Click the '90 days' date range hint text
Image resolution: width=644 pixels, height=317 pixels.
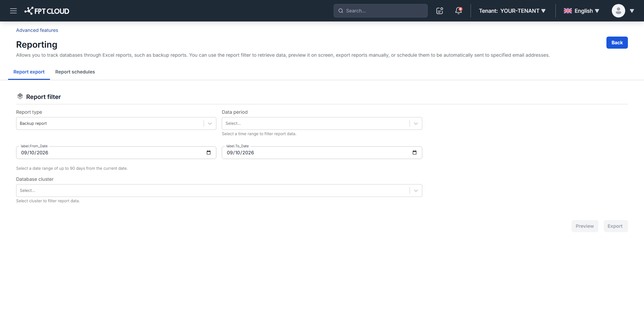point(72,168)
